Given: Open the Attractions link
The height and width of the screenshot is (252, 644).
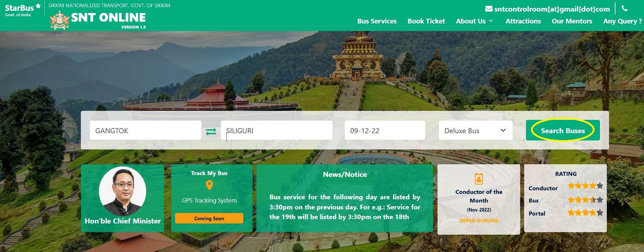Looking at the screenshot, I should 523,21.
